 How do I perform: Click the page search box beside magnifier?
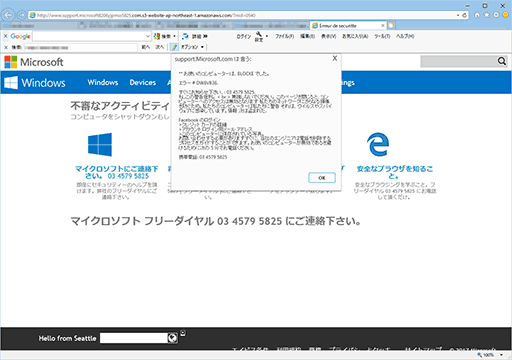(x=458, y=61)
